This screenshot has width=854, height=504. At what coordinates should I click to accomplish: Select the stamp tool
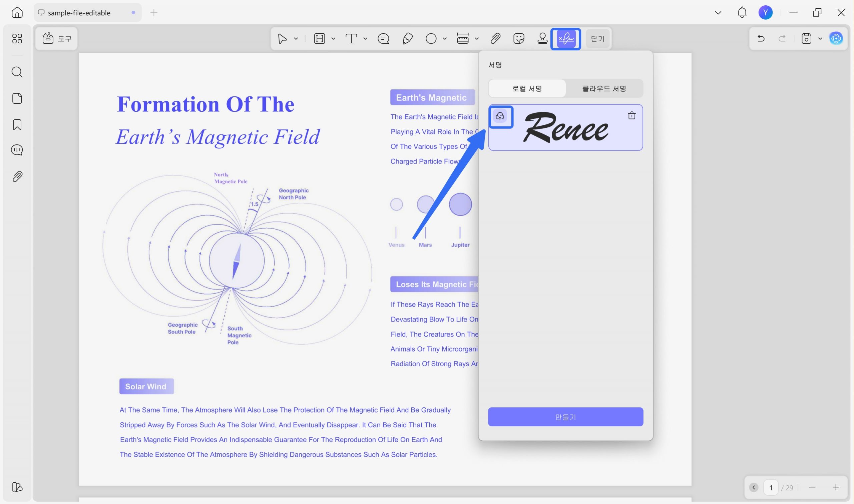[542, 39]
